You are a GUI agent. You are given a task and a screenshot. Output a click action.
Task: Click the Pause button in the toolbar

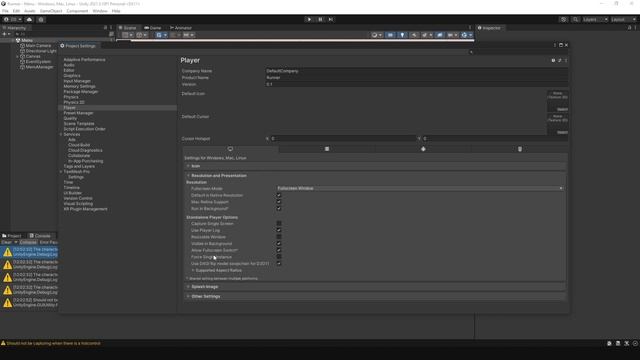(320, 19)
